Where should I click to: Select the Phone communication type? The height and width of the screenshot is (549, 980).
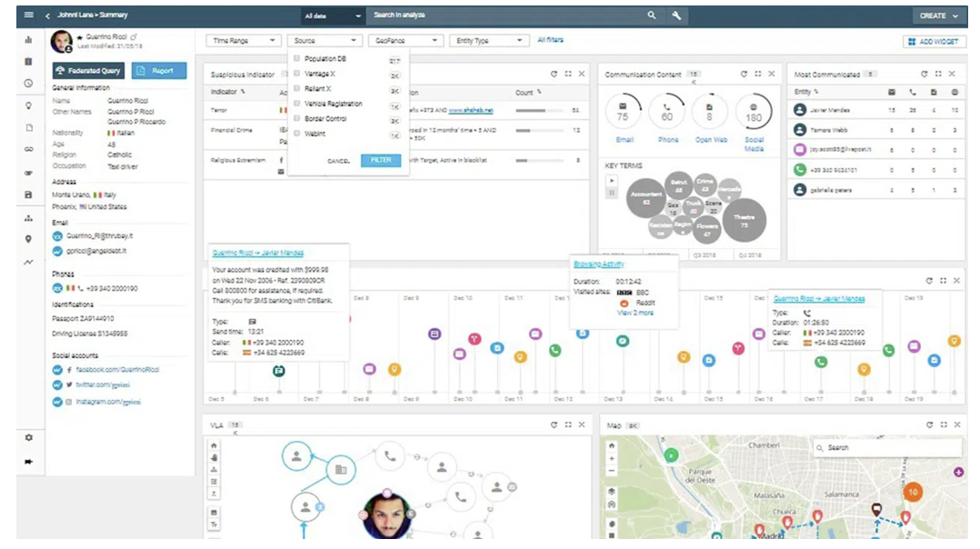pos(667,113)
